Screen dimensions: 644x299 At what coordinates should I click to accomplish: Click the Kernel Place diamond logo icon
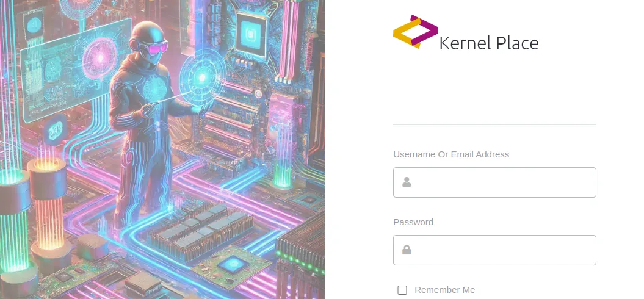tap(415, 32)
